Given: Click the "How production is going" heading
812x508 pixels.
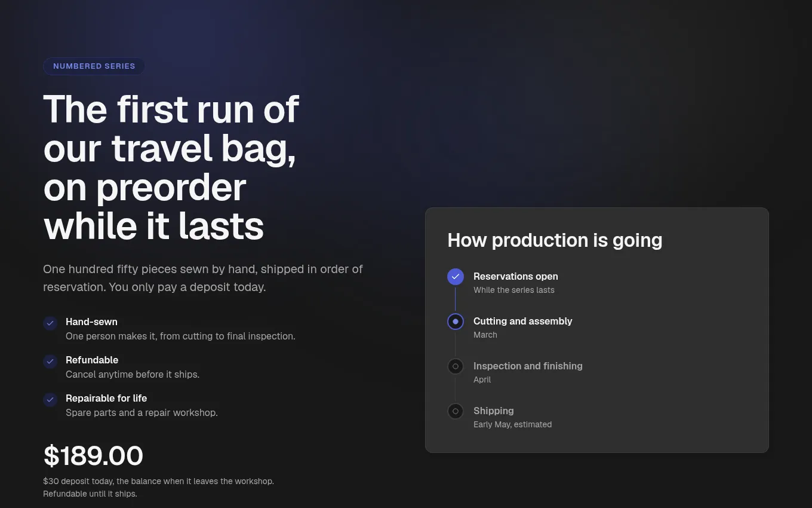Looking at the screenshot, I should 555,240.
